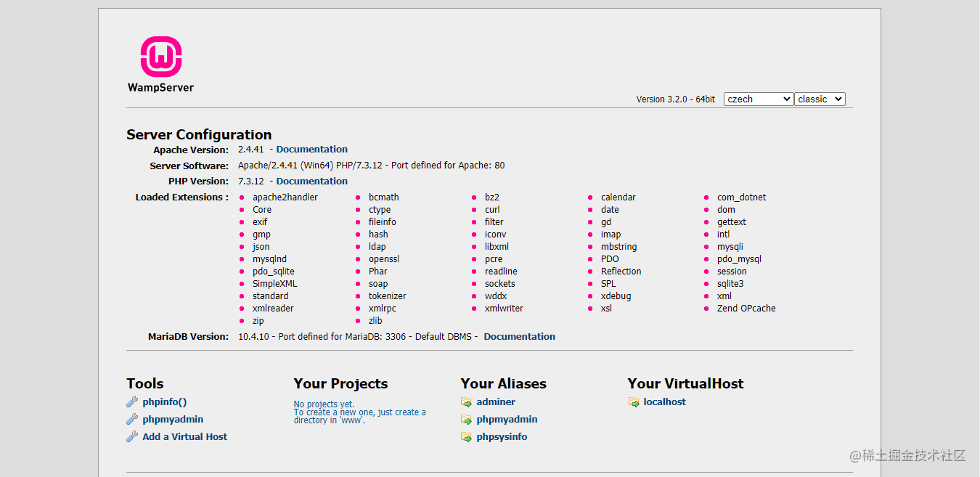The image size is (980, 477).
Task: Open the theme dropdown showing classic
Action: tap(820, 99)
